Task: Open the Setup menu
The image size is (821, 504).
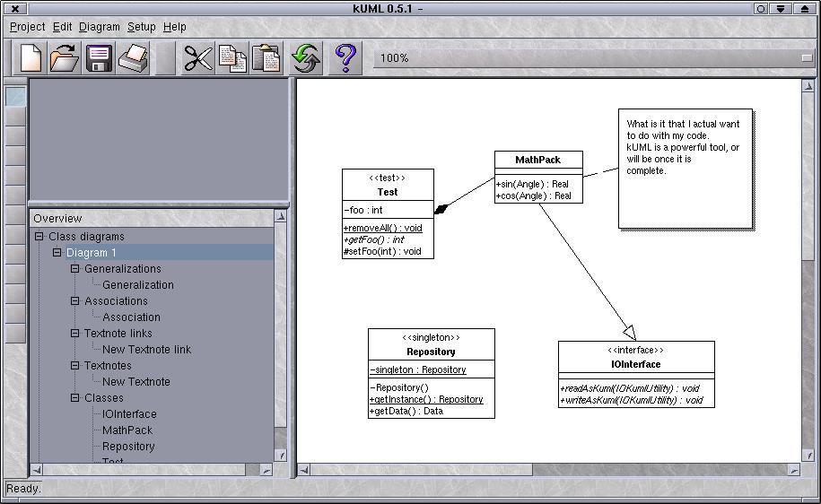Action: point(141,27)
